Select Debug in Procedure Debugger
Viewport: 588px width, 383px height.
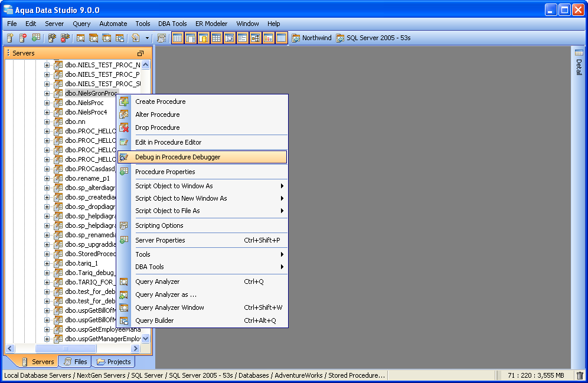(202, 157)
